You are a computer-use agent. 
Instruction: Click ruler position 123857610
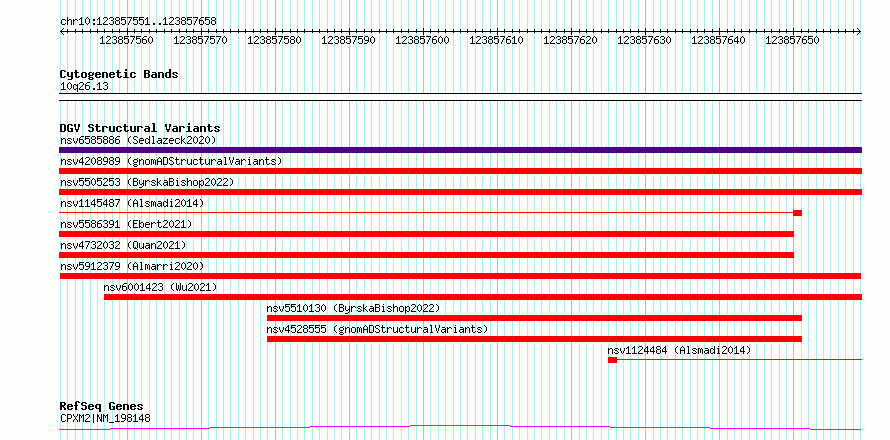[497, 40]
